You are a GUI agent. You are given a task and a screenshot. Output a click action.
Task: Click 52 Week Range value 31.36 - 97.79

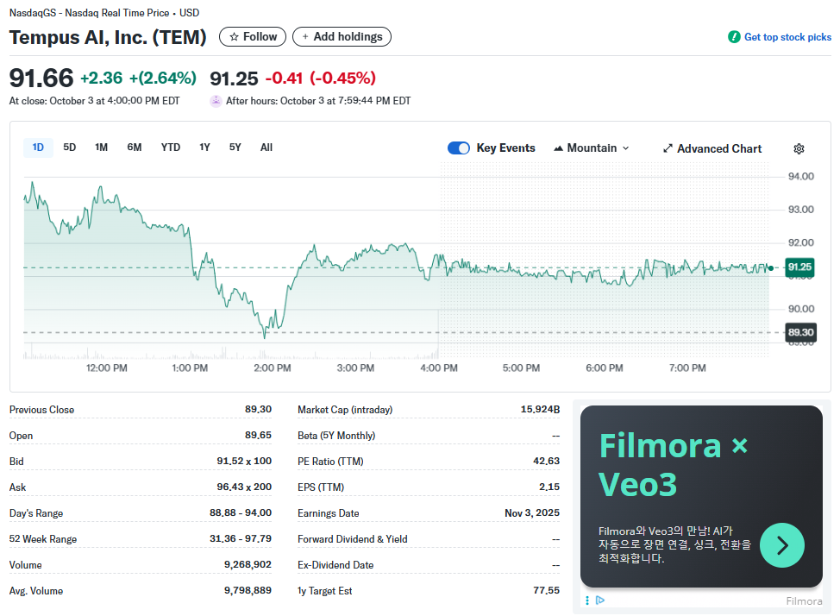tap(241, 538)
